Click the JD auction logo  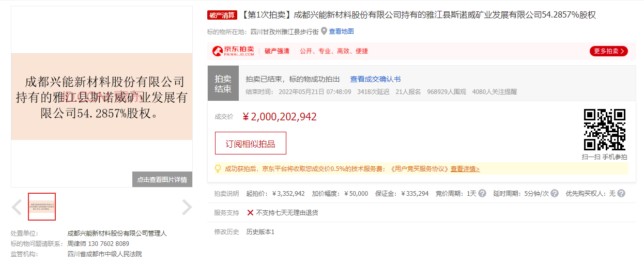pos(233,51)
